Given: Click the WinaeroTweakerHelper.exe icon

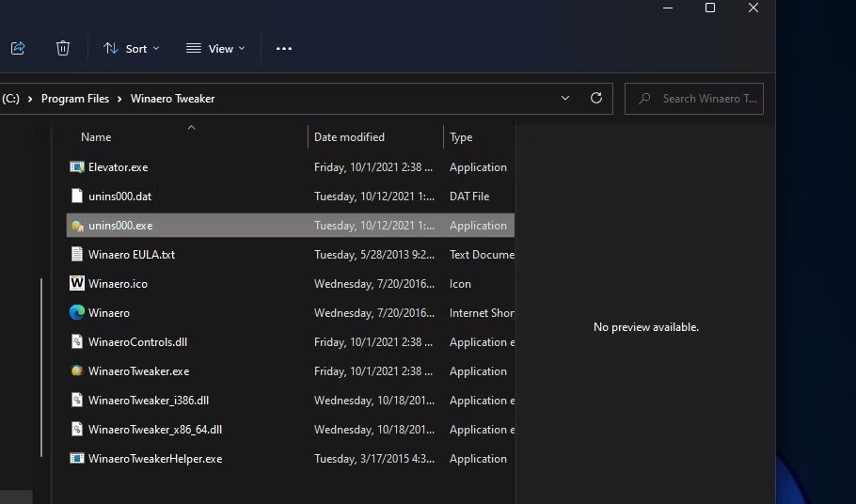Looking at the screenshot, I should [x=77, y=459].
